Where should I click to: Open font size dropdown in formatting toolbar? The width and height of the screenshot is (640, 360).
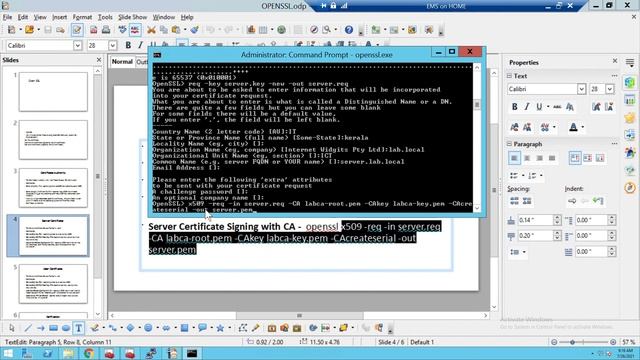coord(112,45)
